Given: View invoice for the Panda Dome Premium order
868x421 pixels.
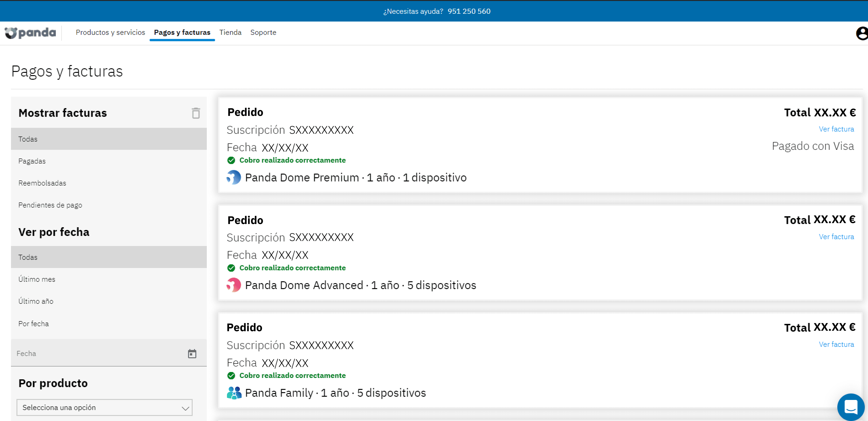Looking at the screenshot, I should coord(836,129).
